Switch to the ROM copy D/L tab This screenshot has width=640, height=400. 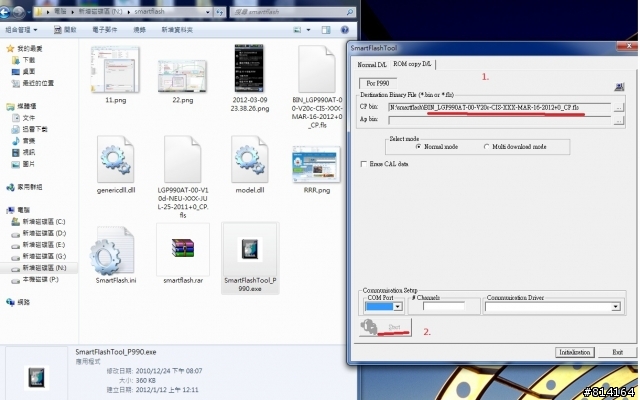[x=412, y=64]
